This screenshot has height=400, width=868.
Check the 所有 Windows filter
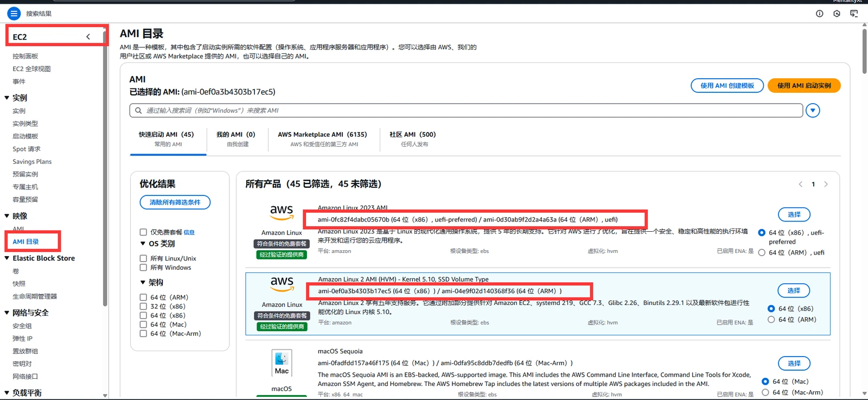pyautogui.click(x=143, y=268)
